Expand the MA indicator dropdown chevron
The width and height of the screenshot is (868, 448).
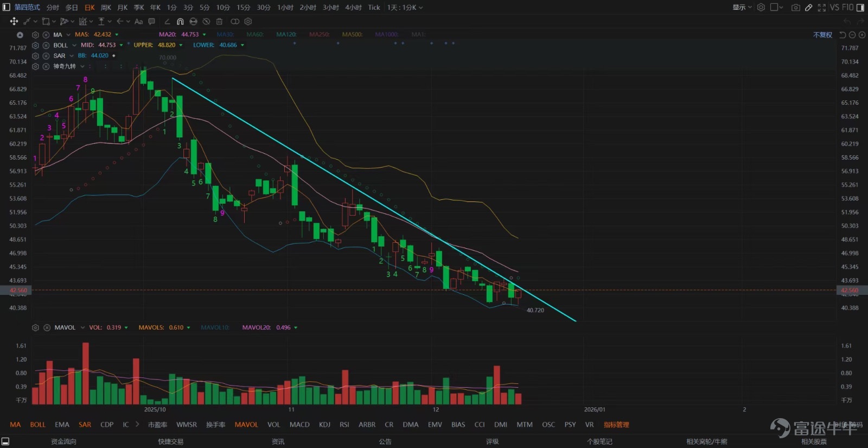(x=68, y=35)
